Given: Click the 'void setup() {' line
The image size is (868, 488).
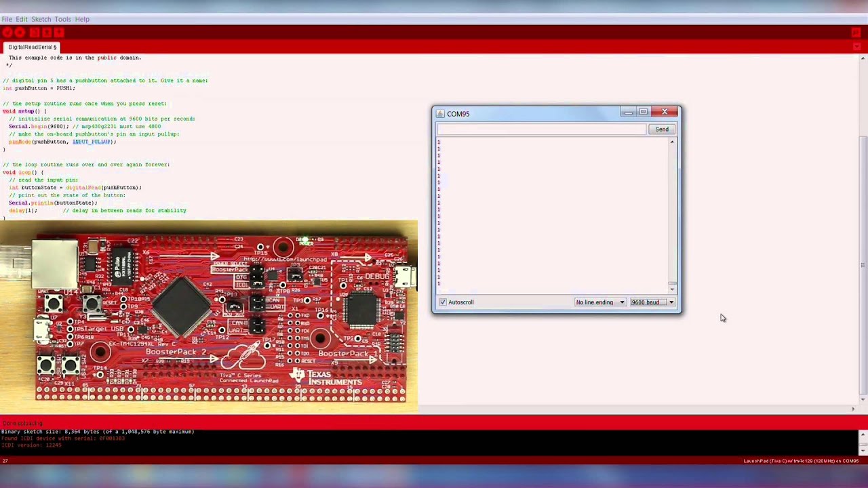Looking at the screenshot, I should (x=24, y=111).
